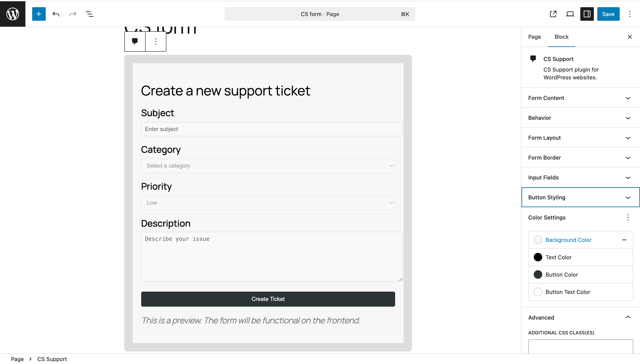Open the document overview list icon
Image resolution: width=640 pixels, height=364 pixels.
click(90, 14)
